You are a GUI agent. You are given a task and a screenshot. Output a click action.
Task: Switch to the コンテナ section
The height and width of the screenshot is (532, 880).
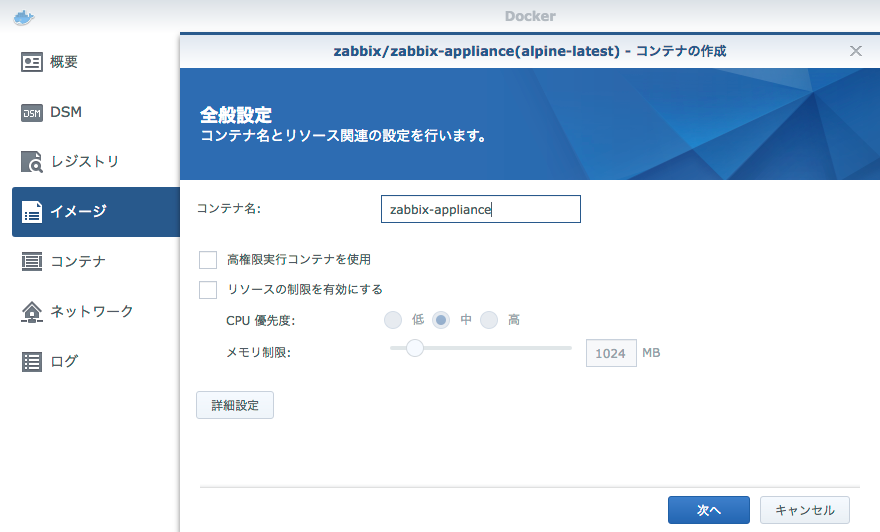pyautogui.click(x=78, y=262)
